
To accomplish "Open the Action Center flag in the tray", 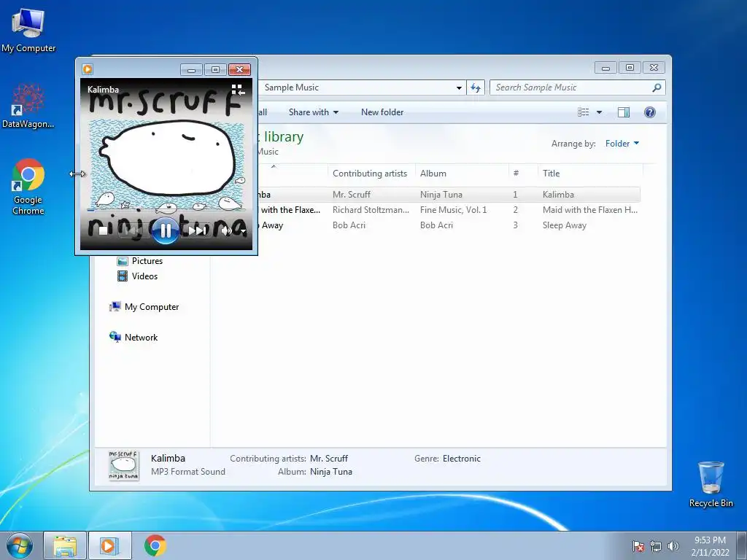I will pyautogui.click(x=638, y=546).
